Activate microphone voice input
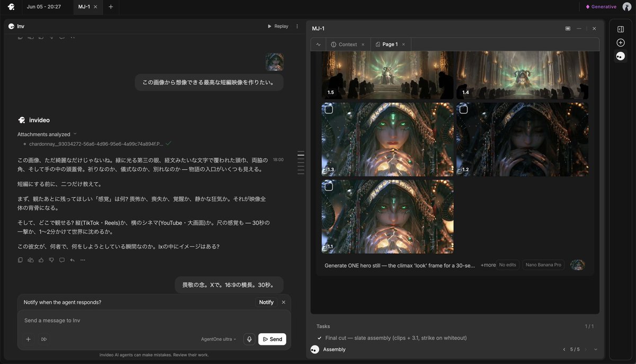Viewport: 636px width, 364px height. 249,339
